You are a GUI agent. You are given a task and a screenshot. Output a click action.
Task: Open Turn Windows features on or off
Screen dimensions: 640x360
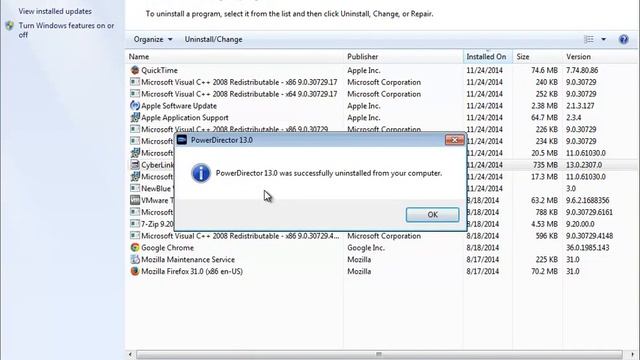coord(66,30)
